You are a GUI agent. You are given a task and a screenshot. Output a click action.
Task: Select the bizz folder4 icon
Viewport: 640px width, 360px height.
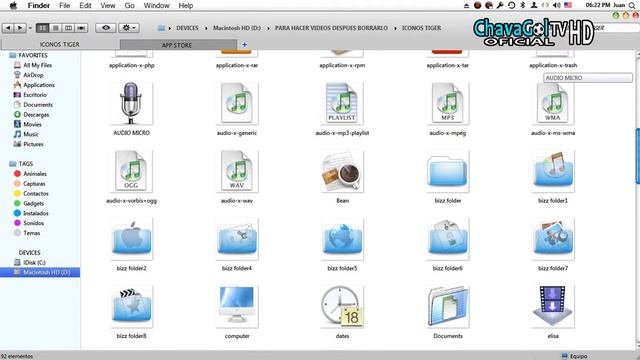point(237,239)
